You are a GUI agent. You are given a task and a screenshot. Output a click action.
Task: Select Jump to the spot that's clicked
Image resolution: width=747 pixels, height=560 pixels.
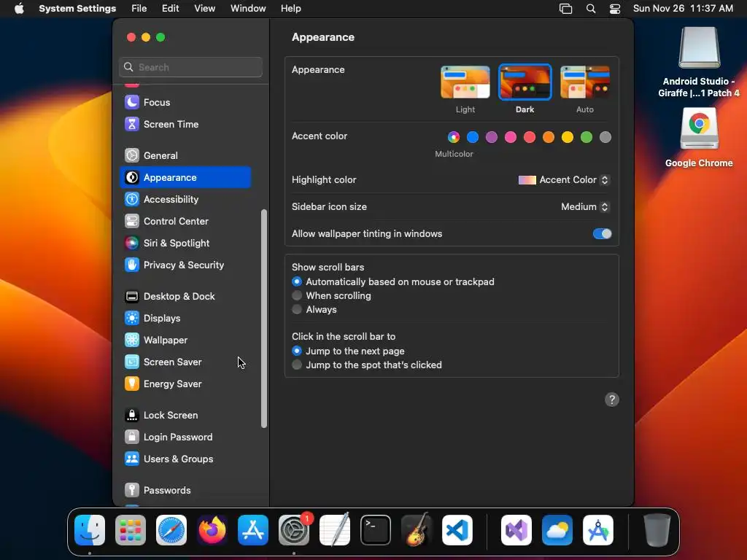[x=297, y=365]
